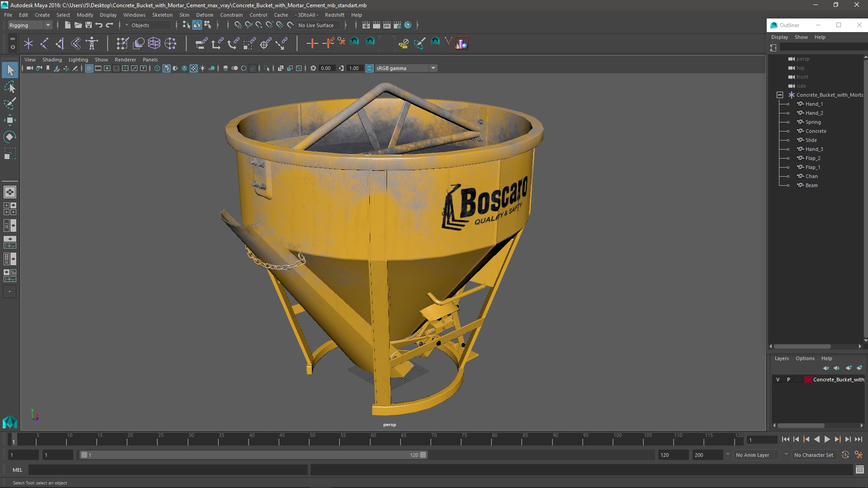This screenshot has height=488, width=868.
Task: Open the sRGB gamma dropdown
Action: tap(406, 68)
